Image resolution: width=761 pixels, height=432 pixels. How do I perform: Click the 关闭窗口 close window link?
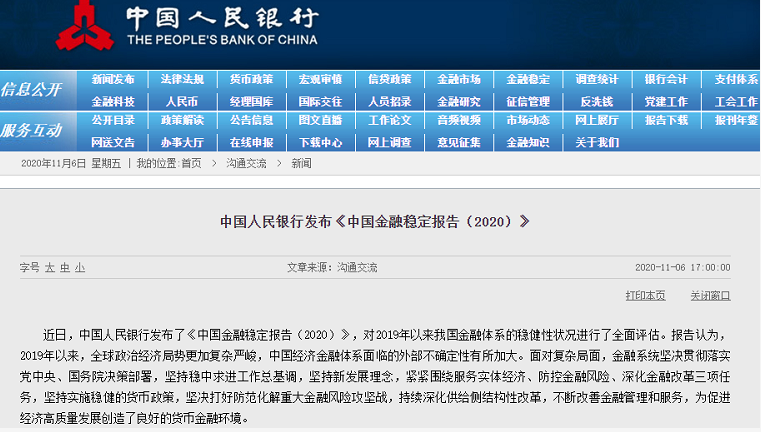tap(710, 296)
